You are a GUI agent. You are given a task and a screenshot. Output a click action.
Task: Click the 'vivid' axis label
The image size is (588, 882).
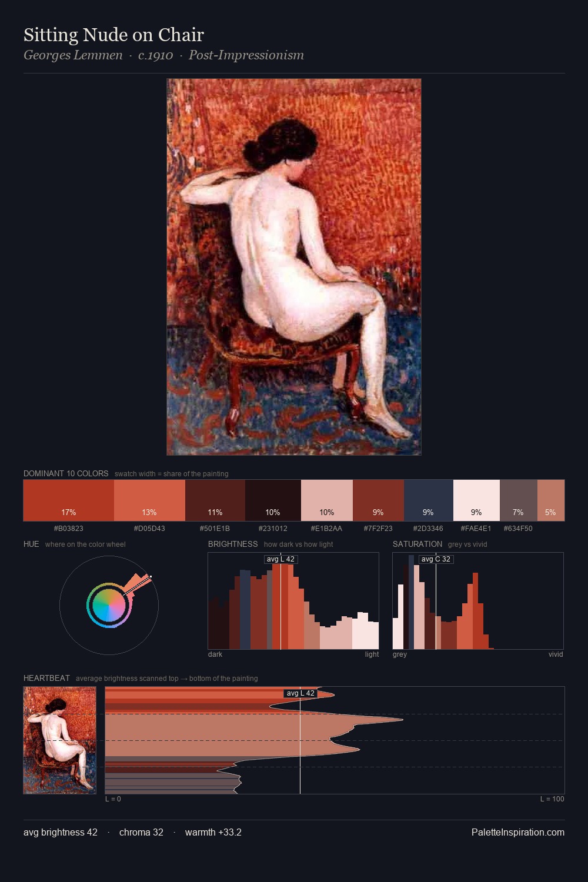(556, 654)
